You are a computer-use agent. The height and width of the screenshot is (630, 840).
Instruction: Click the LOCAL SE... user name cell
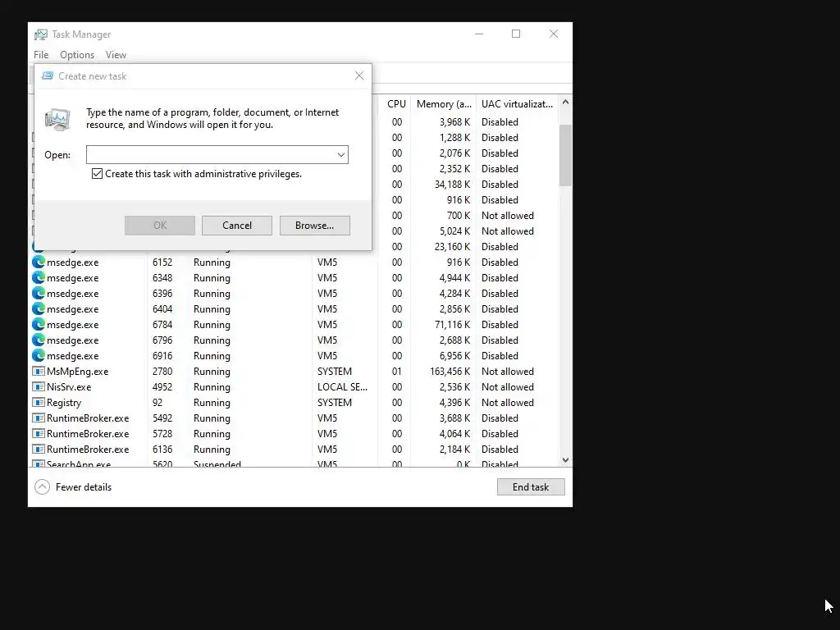coord(342,387)
